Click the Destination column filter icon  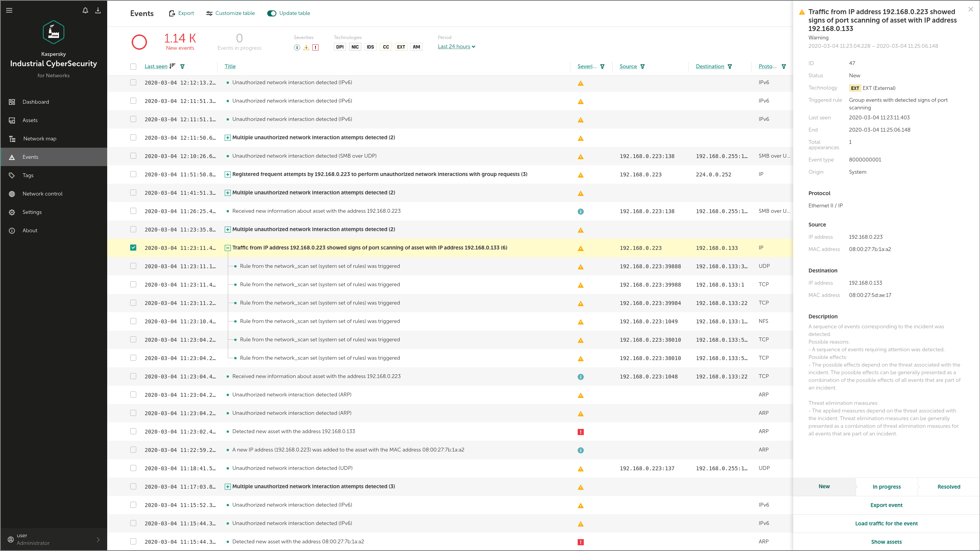click(x=730, y=67)
